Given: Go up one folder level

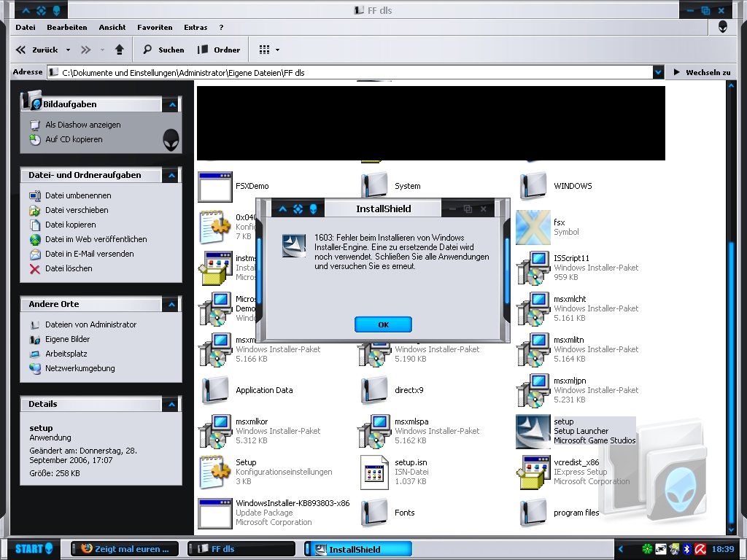Looking at the screenshot, I should (x=120, y=50).
